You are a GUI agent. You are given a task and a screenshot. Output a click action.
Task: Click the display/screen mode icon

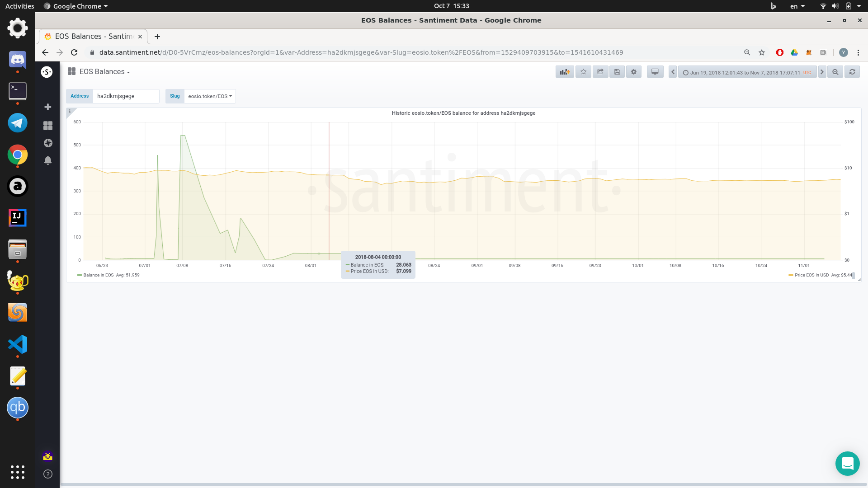point(655,71)
